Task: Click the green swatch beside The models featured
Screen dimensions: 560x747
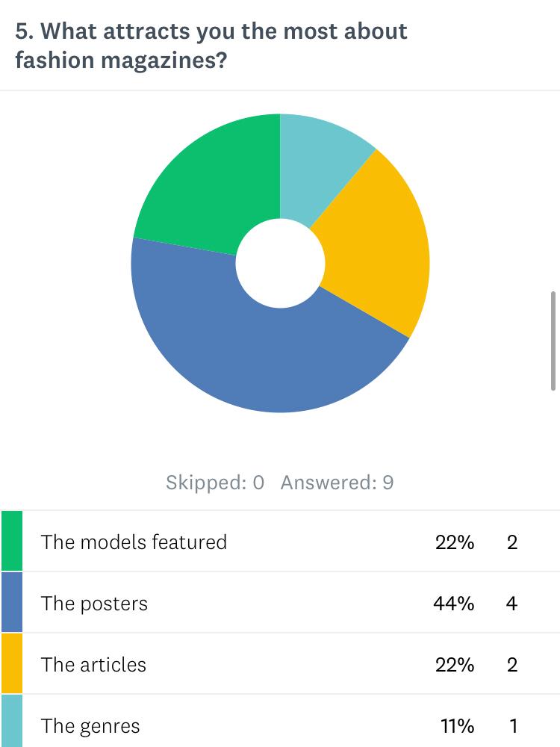Action: (x=12, y=542)
